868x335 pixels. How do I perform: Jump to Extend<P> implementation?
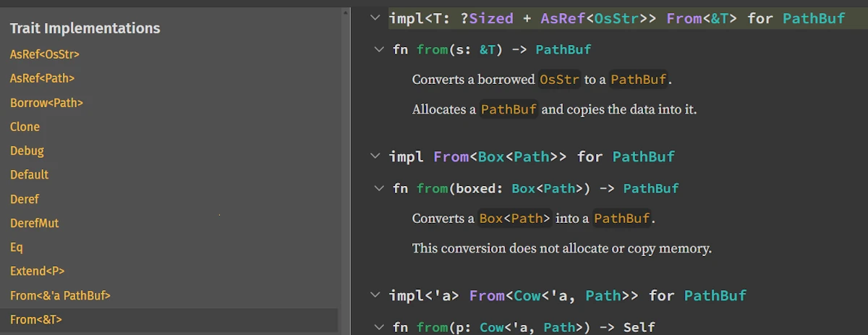(38, 271)
